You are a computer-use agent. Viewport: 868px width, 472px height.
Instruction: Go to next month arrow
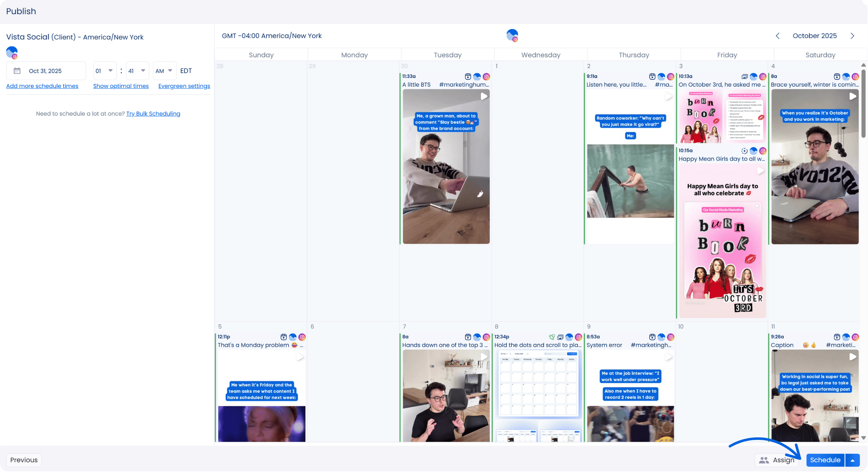coord(852,36)
